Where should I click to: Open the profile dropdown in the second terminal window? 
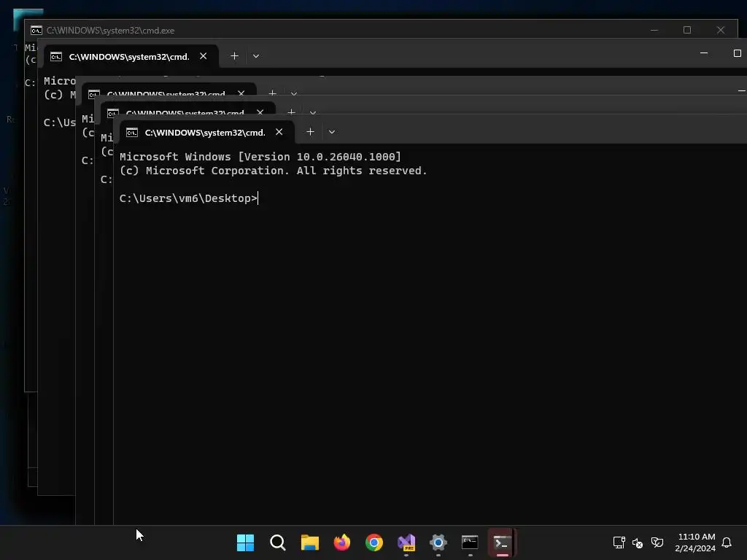[256, 56]
